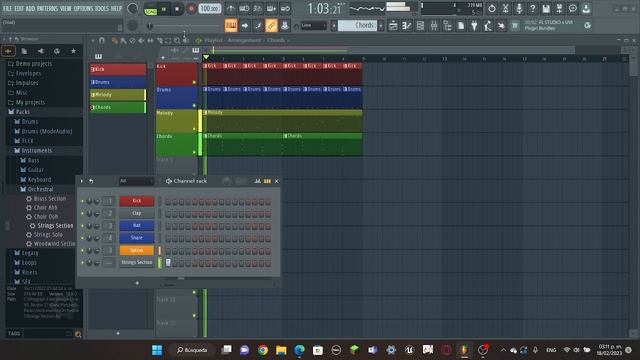Screen dimensions: 640x360
Task: Open the plugin picker plug icon
Action: (474, 26)
